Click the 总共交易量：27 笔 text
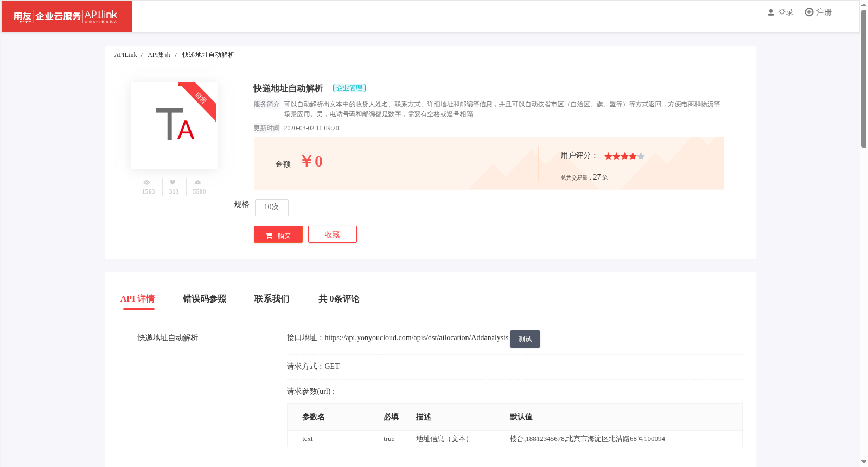 pos(584,177)
